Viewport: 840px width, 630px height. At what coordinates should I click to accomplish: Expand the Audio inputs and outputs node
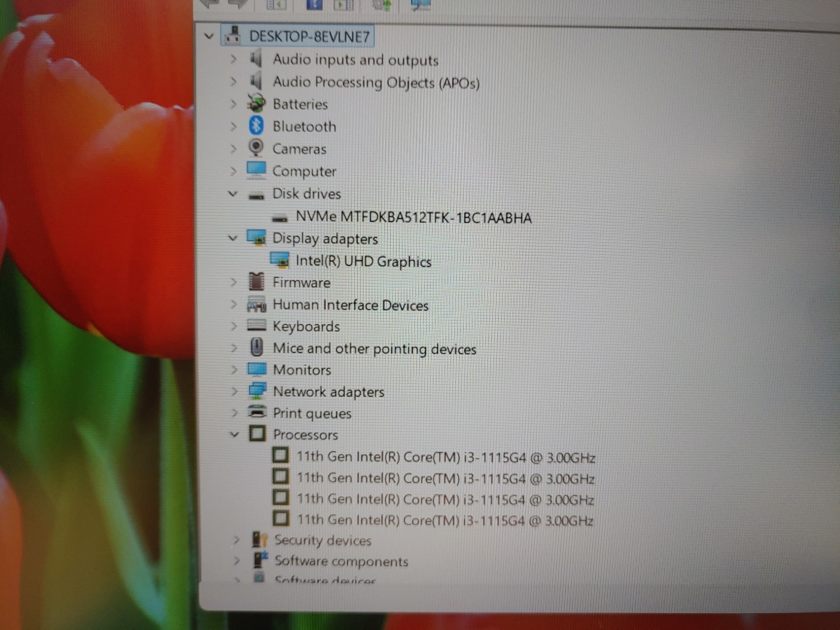233,59
